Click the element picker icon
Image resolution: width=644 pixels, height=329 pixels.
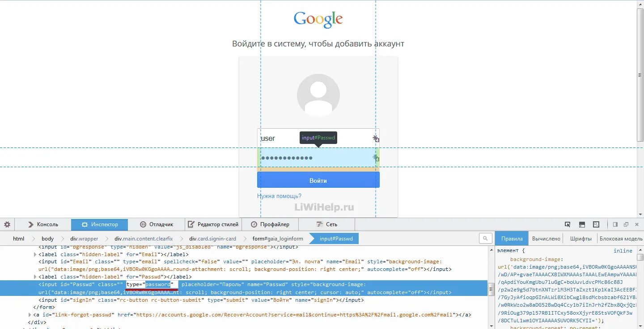coord(568,224)
